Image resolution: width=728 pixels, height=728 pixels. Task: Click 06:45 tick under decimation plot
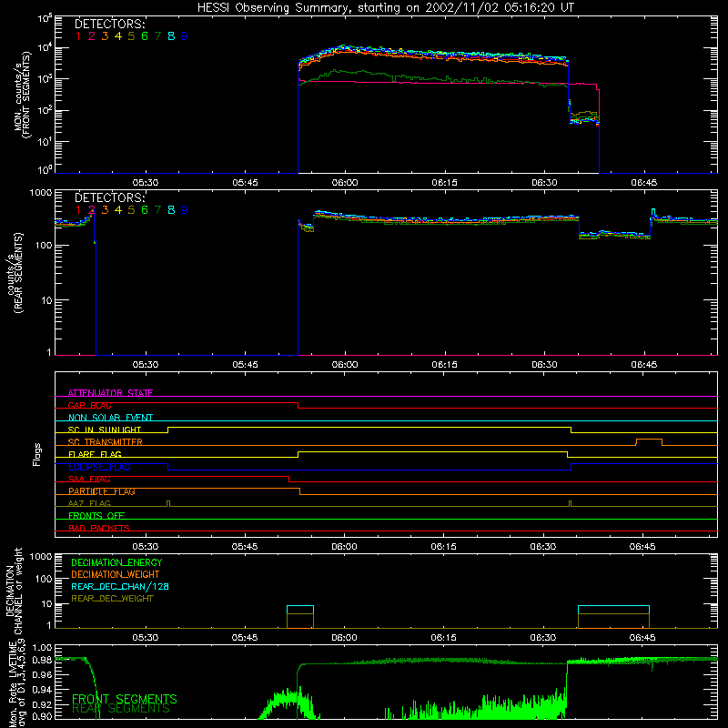(x=642, y=638)
